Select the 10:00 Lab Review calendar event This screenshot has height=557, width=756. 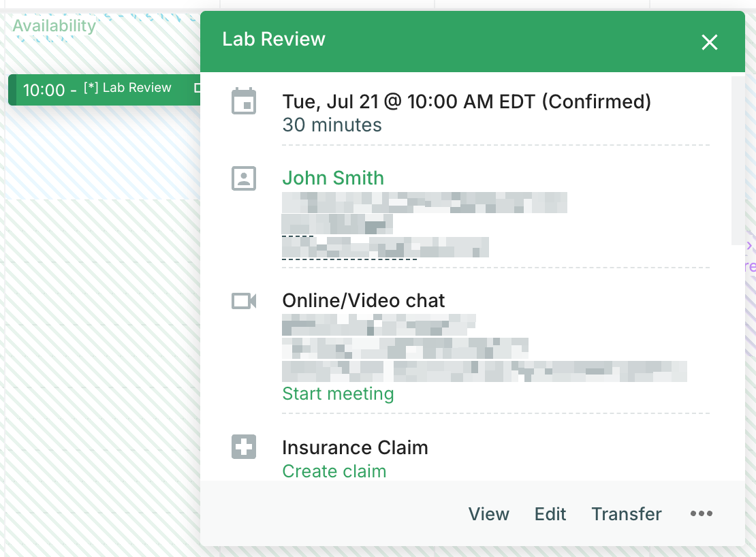click(x=105, y=90)
